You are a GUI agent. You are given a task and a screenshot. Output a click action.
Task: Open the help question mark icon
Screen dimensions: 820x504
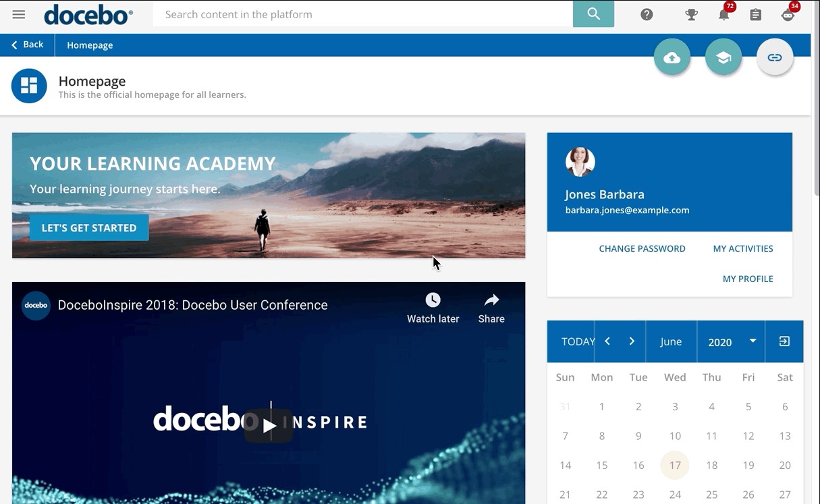647,14
